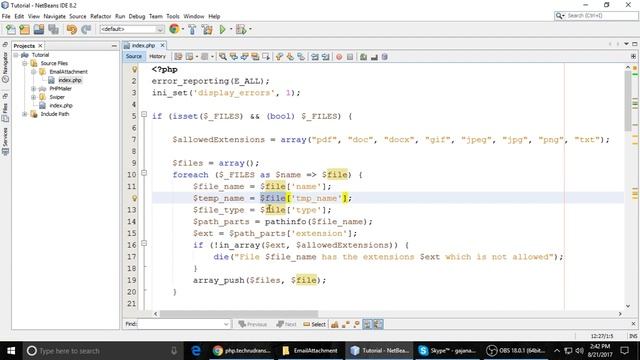
Task: Click the editor horizontal scrollbar thumb
Action: click(239, 314)
